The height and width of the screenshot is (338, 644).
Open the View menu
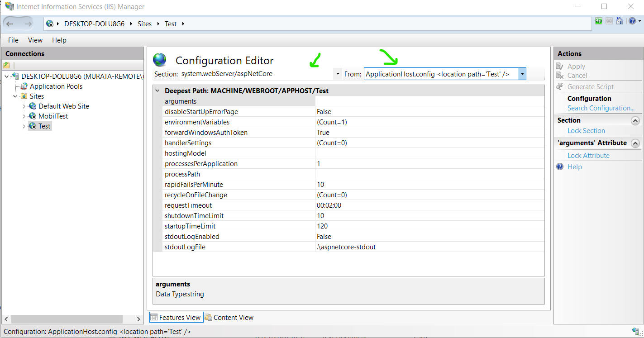[x=35, y=40]
